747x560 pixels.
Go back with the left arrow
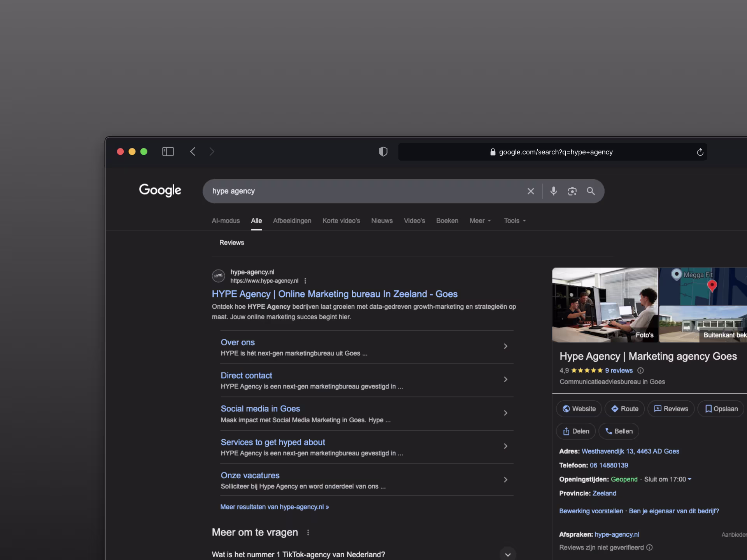click(x=193, y=152)
